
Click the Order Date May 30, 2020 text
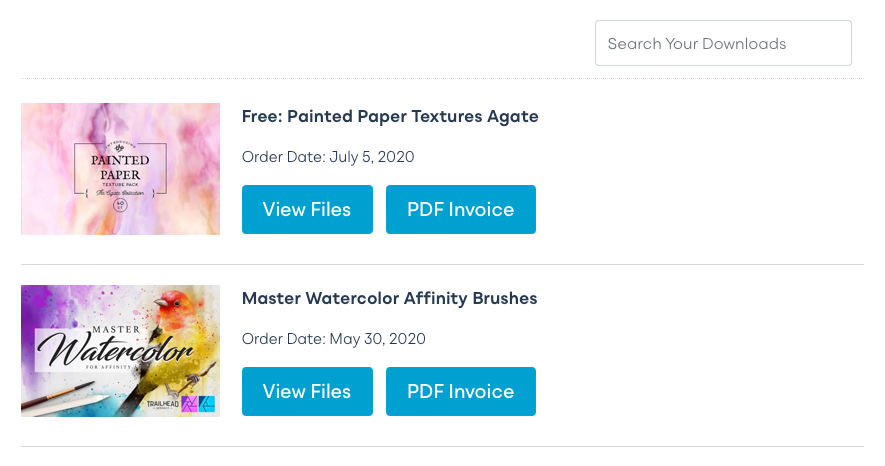333,339
